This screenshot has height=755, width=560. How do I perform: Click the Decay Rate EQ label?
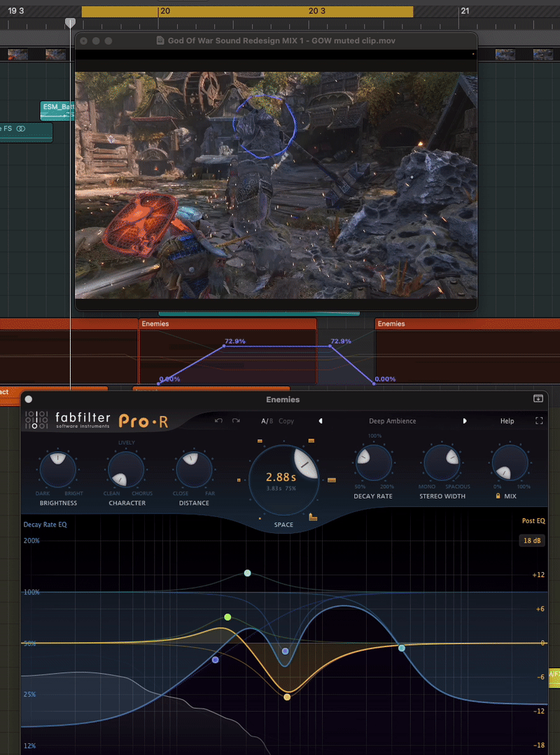[x=45, y=525]
